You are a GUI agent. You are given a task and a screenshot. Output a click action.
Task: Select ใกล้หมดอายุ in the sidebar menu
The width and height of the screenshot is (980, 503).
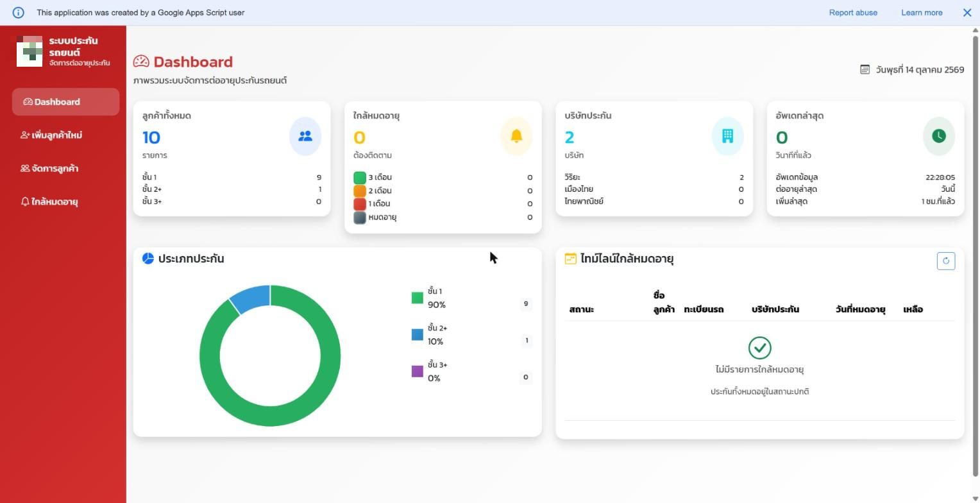[x=65, y=202]
